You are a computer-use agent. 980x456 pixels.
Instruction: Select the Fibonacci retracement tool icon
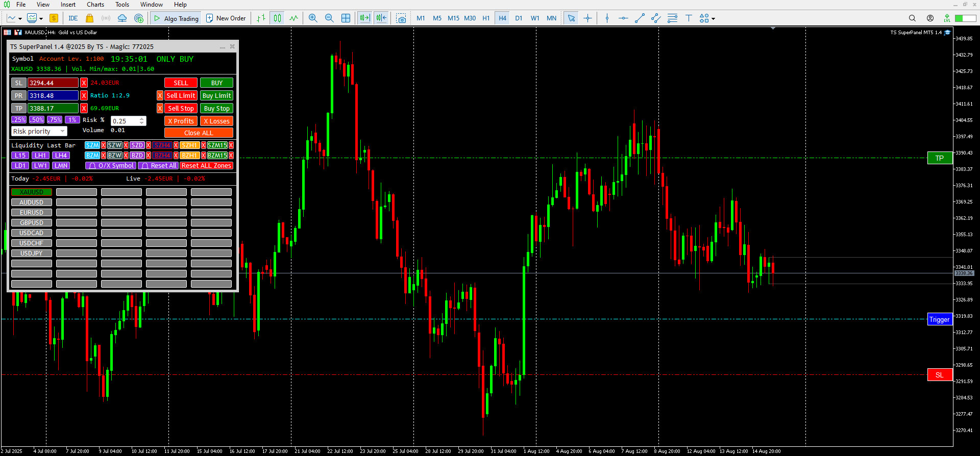coord(672,18)
